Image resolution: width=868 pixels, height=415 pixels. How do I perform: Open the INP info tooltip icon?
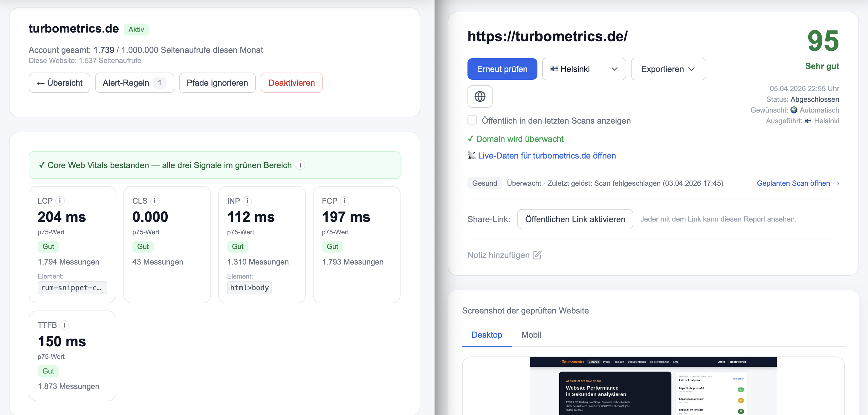click(247, 201)
